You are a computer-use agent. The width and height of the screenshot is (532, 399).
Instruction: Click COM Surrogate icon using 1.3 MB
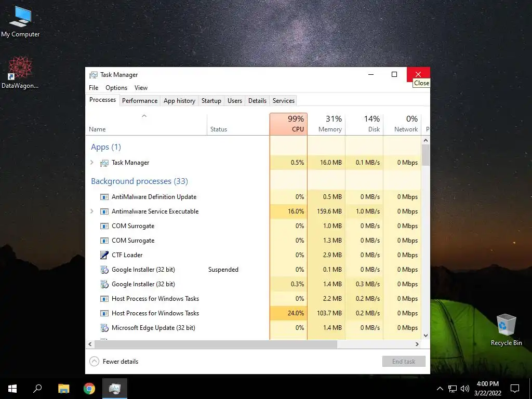tap(104, 241)
